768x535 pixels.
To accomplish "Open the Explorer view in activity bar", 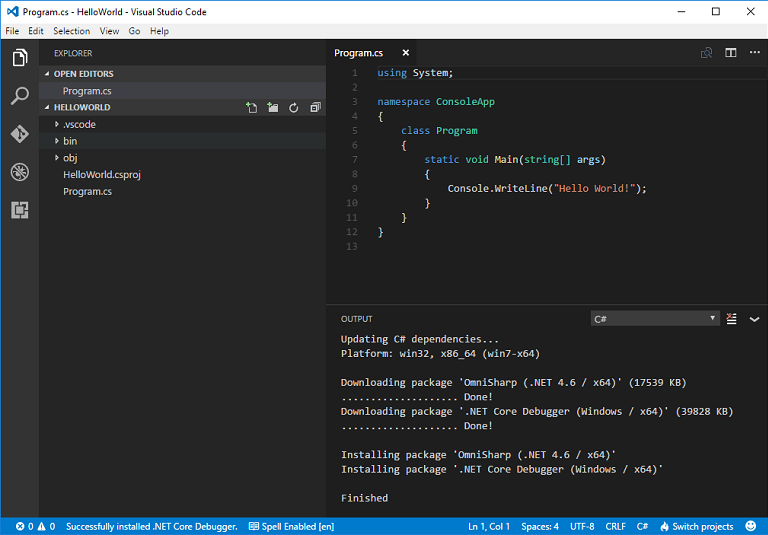I will click(20, 57).
